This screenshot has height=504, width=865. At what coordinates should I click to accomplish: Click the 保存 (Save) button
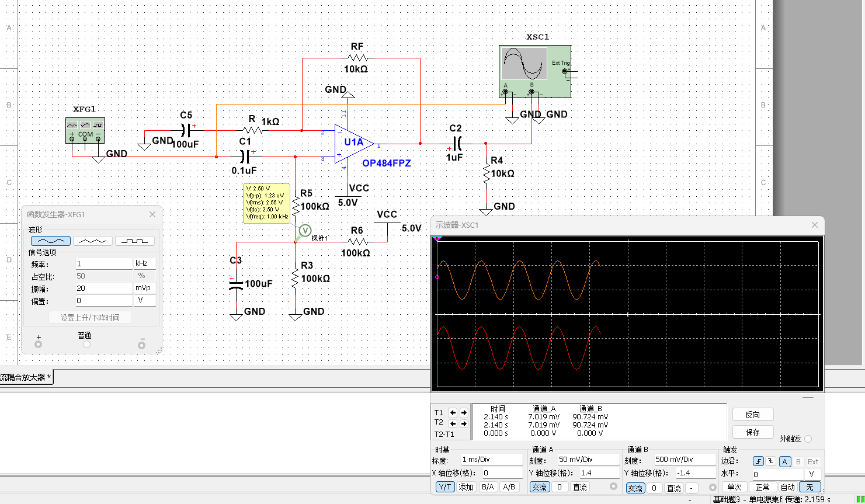753,432
